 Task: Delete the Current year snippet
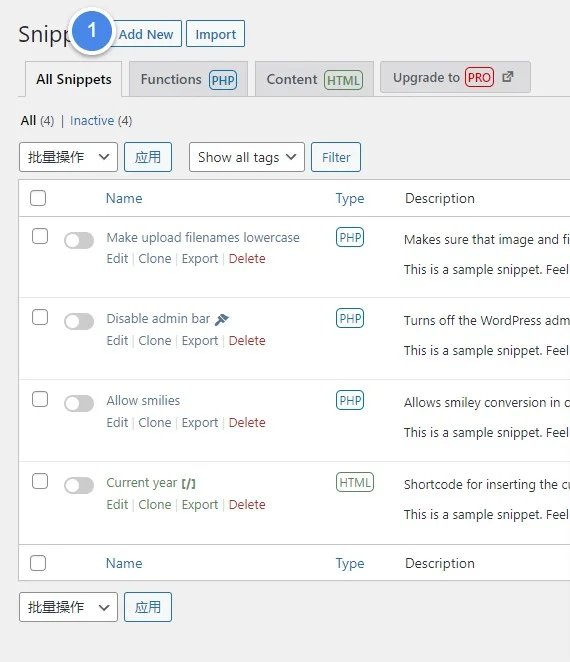pos(247,505)
